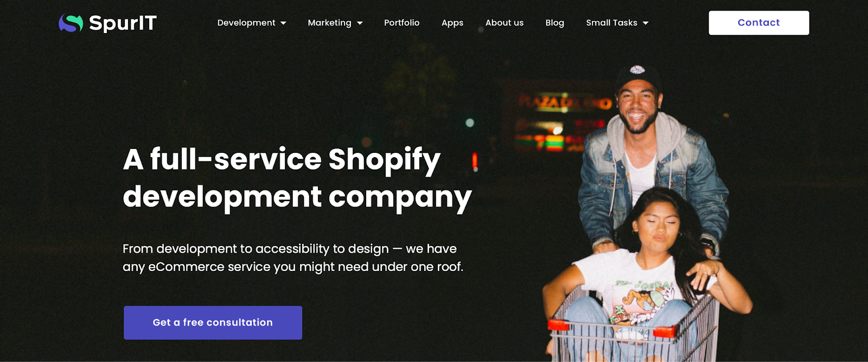
Task: Click the woman sitting in shopping cart
Action: (x=648, y=271)
